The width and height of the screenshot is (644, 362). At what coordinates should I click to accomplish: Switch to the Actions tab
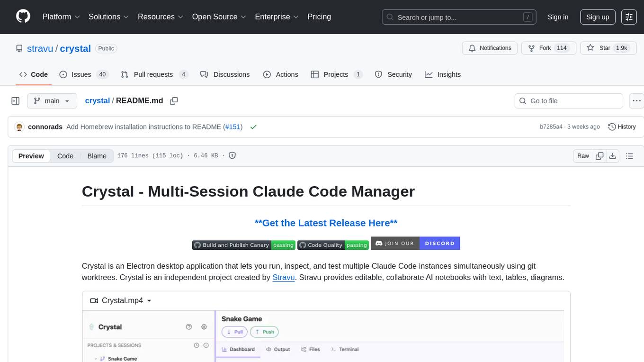coord(281,74)
